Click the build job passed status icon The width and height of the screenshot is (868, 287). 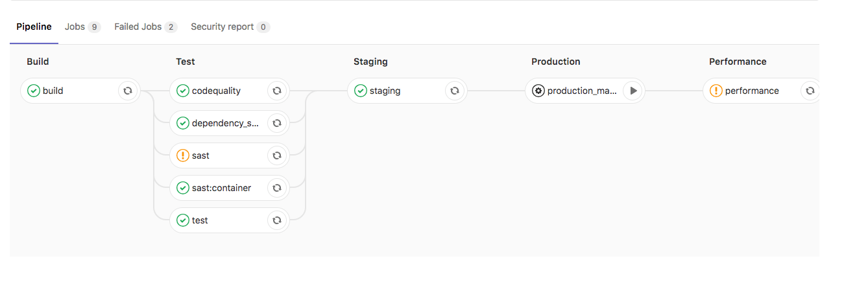pos(34,91)
